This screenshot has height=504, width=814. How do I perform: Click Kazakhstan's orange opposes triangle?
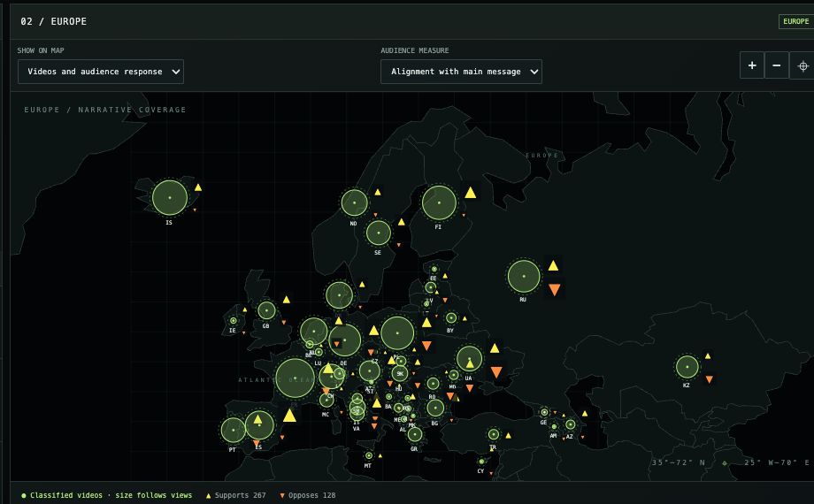pyautogui.click(x=709, y=380)
